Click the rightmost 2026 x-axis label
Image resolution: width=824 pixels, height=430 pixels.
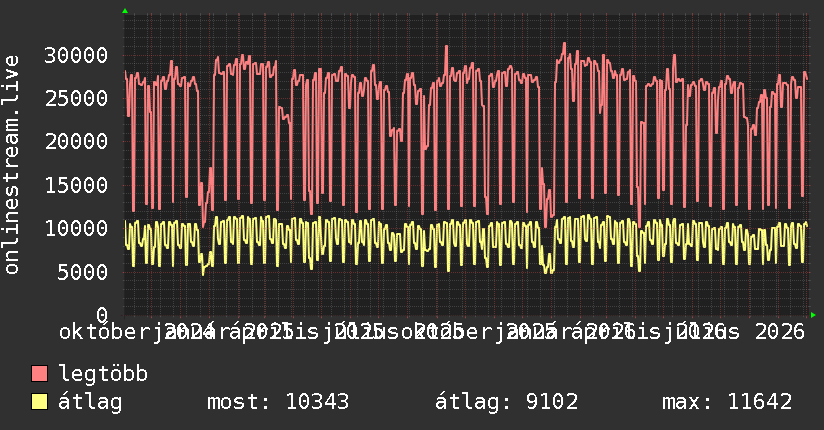(x=779, y=332)
